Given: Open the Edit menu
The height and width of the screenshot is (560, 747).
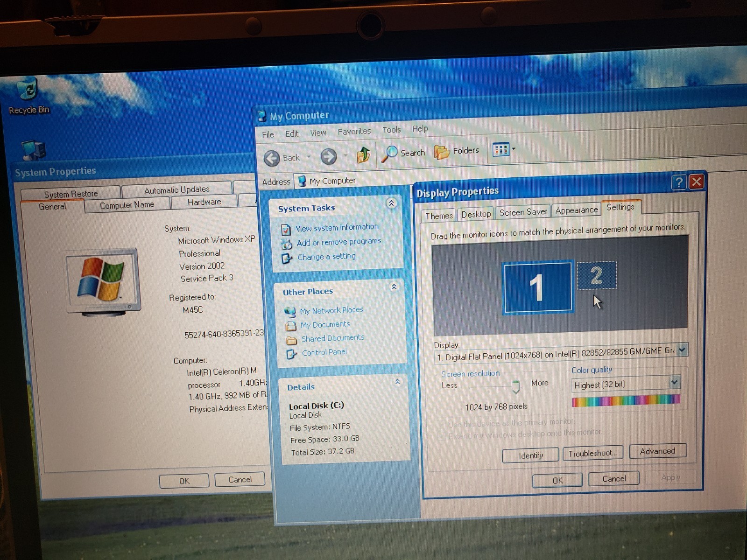Looking at the screenshot, I should (292, 133).
